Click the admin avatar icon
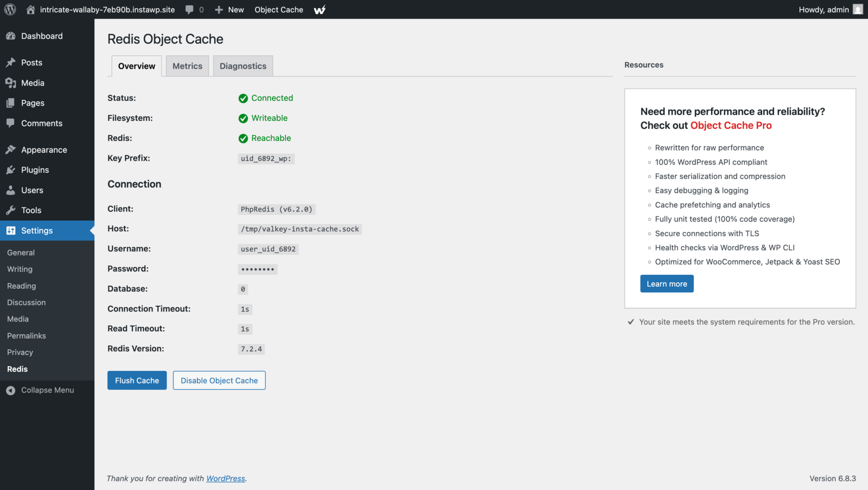Image resolution: width=868 pixels, height=490 pixels. [x=858, y=9]
